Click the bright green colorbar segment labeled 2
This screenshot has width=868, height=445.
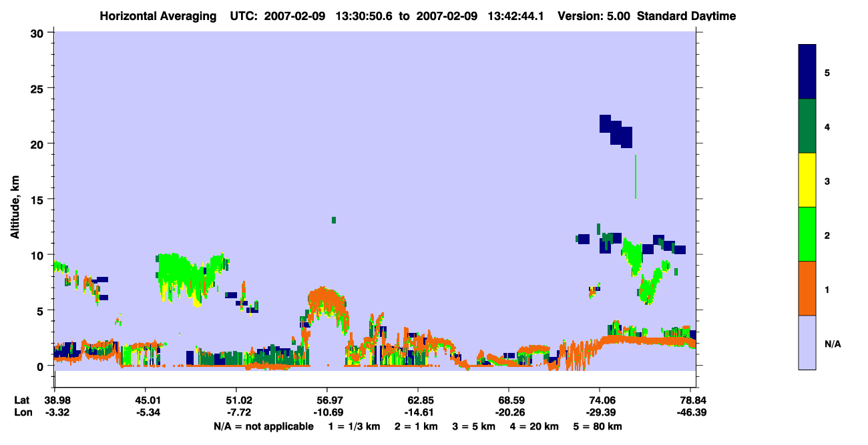[x=807, y=234]
